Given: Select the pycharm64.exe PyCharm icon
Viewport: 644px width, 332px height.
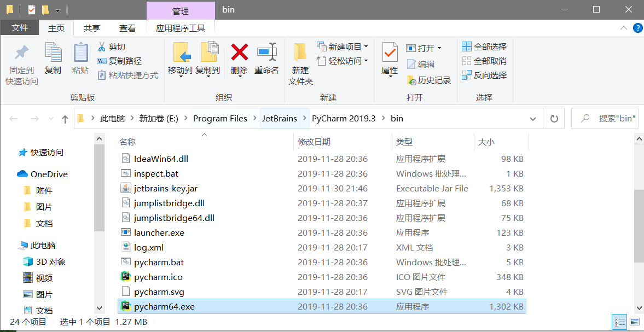Looking at the screenshot, I should point(126,306).
